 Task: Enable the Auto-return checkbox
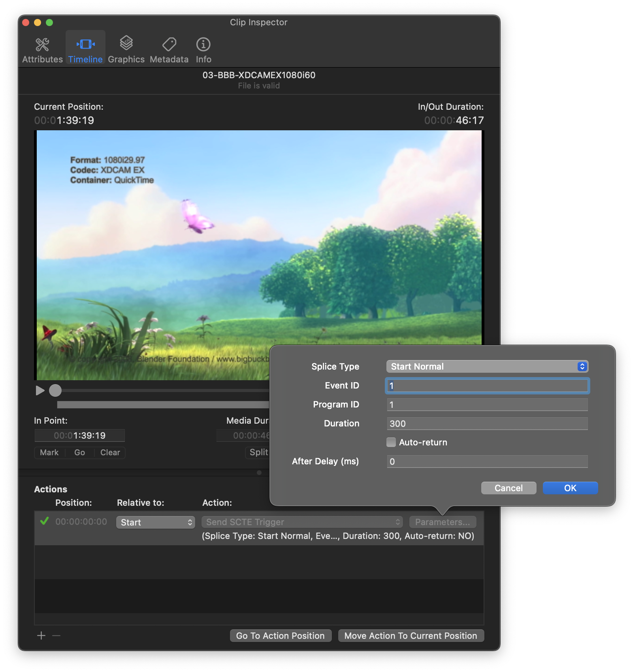click(x=391, y=442)
